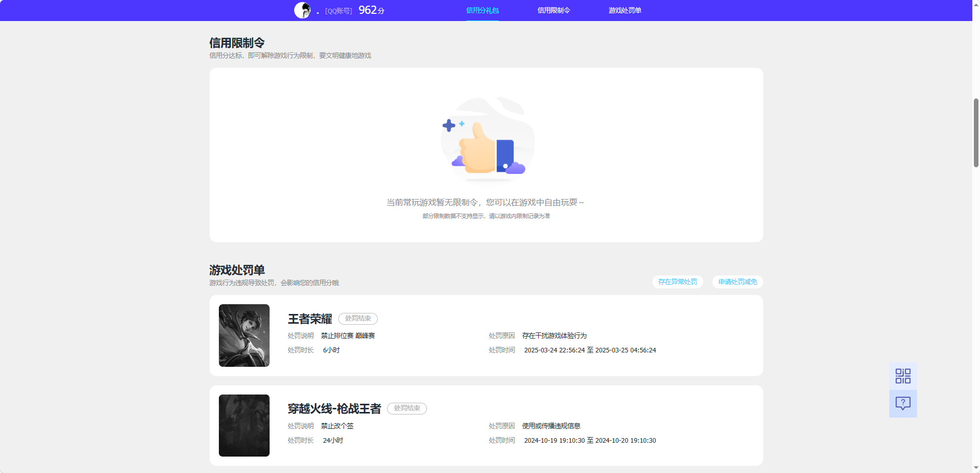Click the 962分 credit score display
Image resolution: width=980 pixels, height=473 pixels.
[x=371, y=10]
